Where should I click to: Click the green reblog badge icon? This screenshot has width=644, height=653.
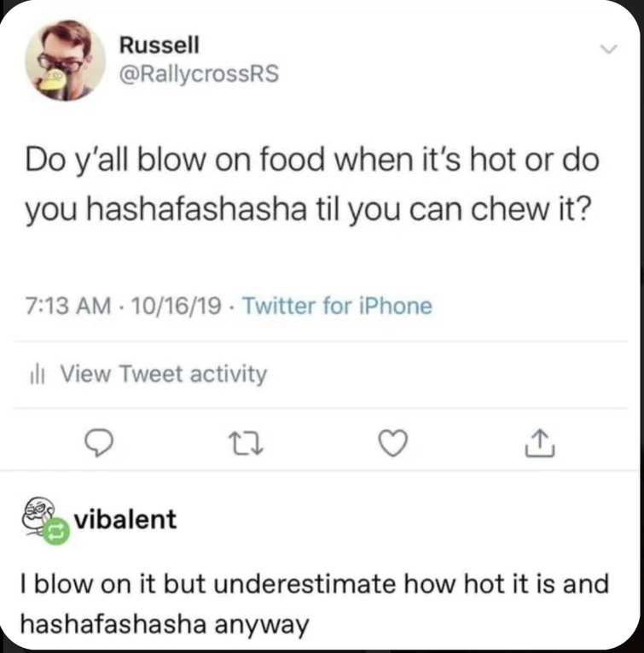55,528
